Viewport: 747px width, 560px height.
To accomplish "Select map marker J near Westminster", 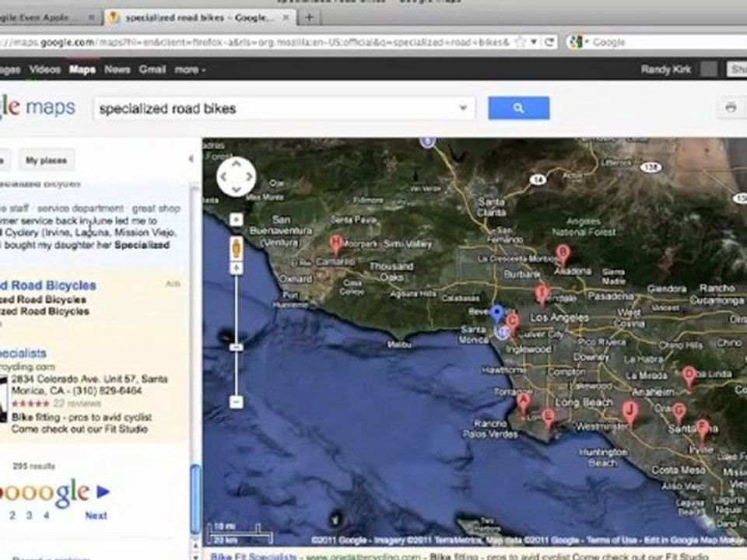I will coord(630,412).
